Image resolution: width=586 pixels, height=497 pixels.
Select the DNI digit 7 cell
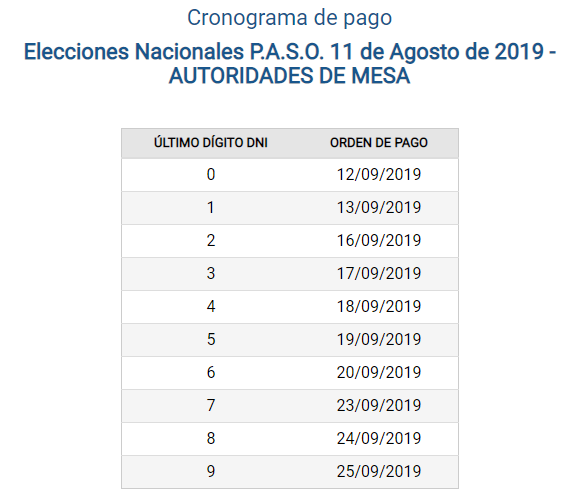pyautogui.click(x=211, y=405)
